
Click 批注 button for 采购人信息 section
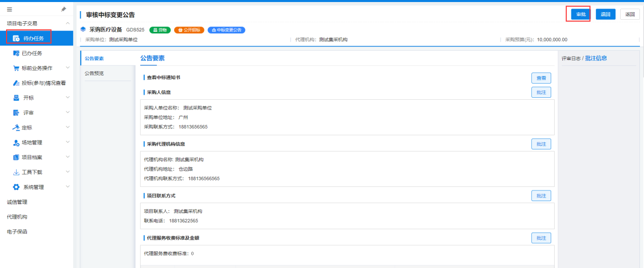click(541, 92)
